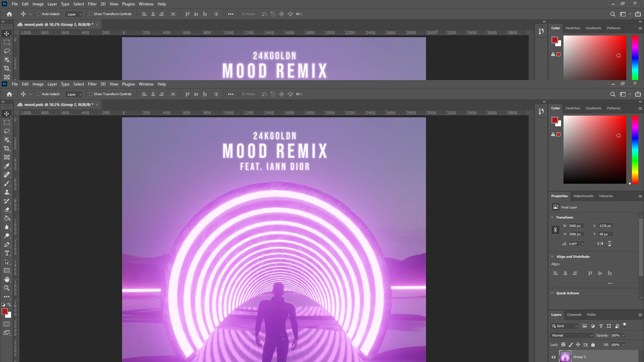This screenshot has width=644, height=362.
Task: Toggle width and height link in Transform
Action: tap(555, 230)
